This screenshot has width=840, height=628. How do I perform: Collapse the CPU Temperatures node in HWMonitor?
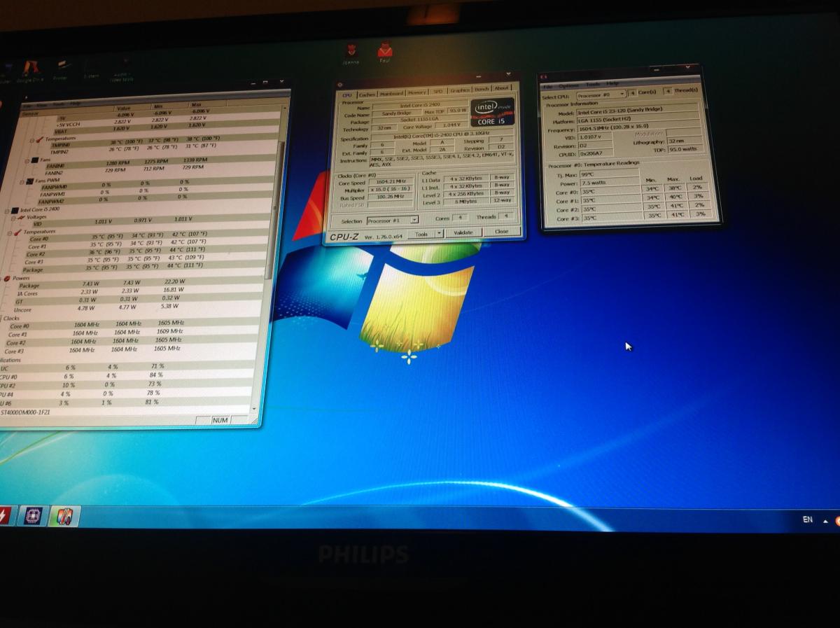pyautogui.click(x=11, y=232)
